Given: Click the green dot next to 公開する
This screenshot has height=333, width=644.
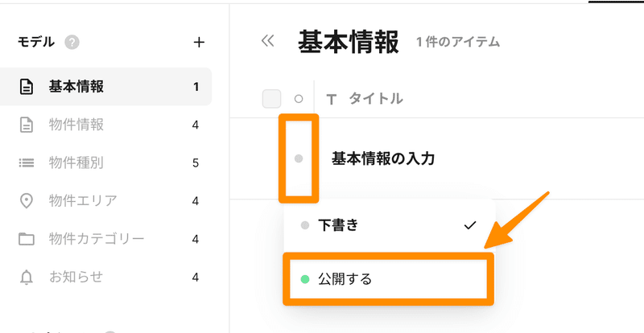Looking at the screenshot, I should pos(305,280).
